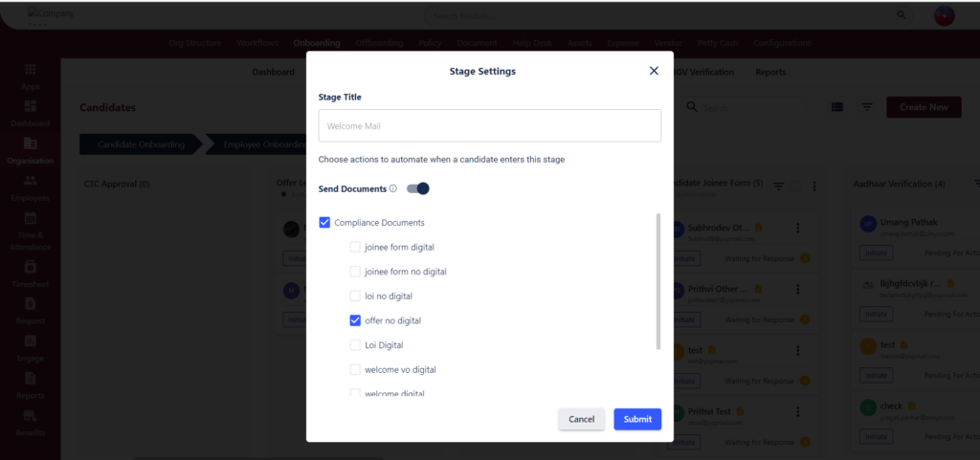
Task: Open Org Structure in top menu
Action: [x=195, y=43]
